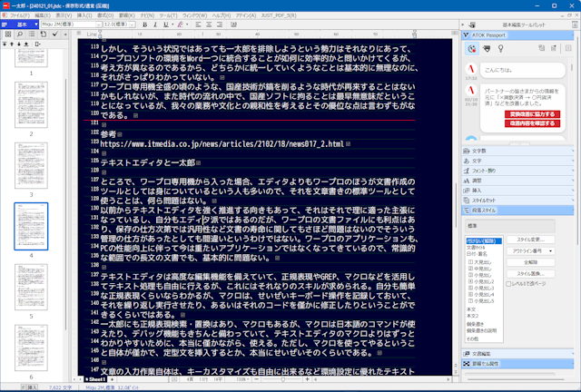Expand the 調整 palette section
The height and width of the screenshot is (392, 581).
(517, 181)
